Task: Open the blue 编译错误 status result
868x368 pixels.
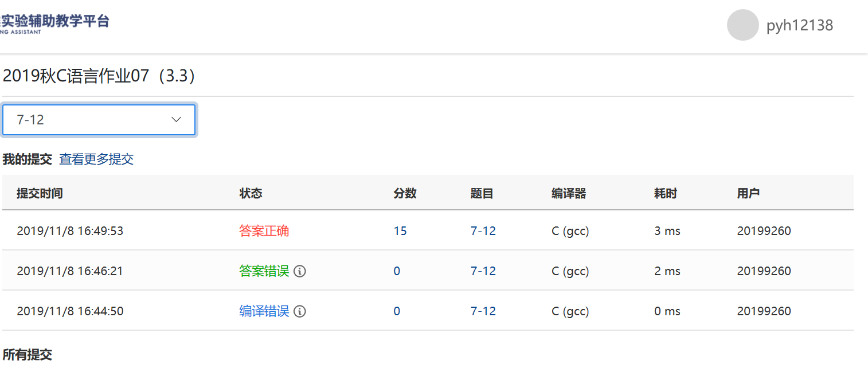Action: [x=264, y=311]
